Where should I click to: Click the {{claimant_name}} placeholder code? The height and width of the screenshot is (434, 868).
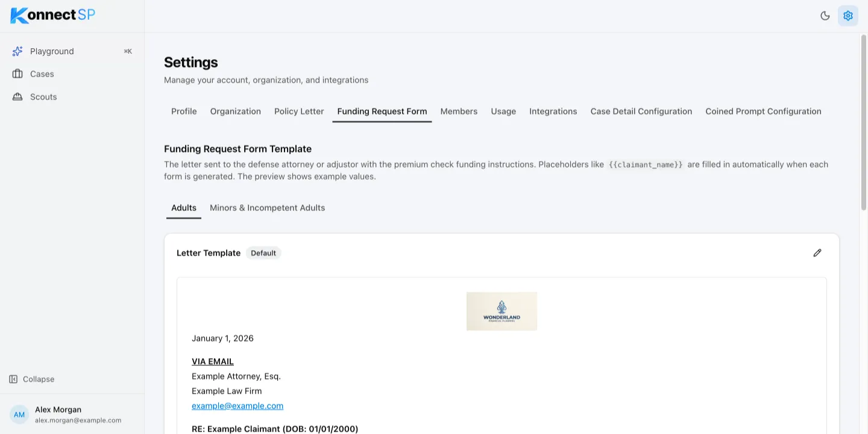click(x=646, y=165)
